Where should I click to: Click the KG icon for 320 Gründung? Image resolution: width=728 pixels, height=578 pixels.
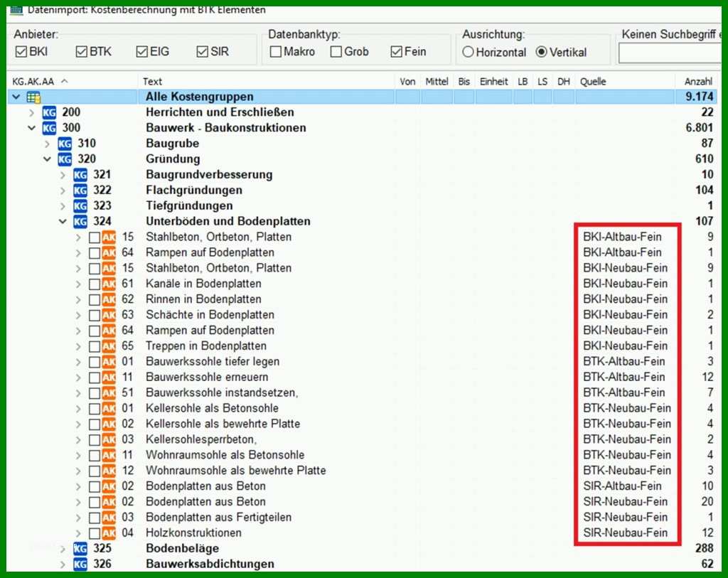pos(65,159)
